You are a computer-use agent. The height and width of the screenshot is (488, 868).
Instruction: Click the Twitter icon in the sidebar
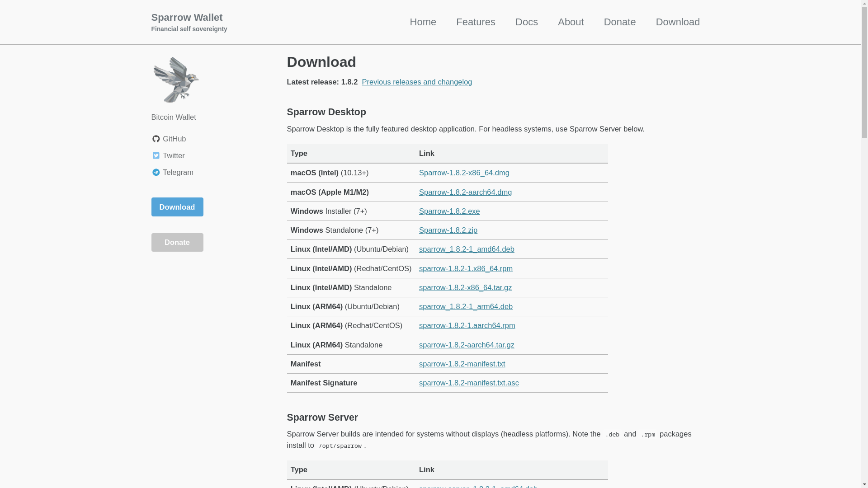point(156,156)
